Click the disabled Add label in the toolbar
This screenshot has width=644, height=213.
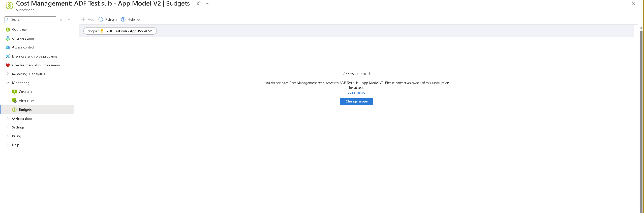coord(91,19)
